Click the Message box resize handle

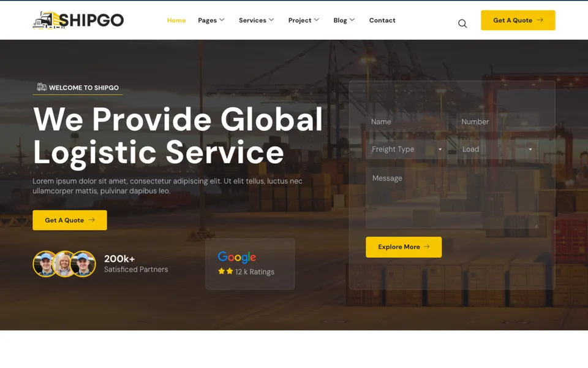tap(536, 226)
